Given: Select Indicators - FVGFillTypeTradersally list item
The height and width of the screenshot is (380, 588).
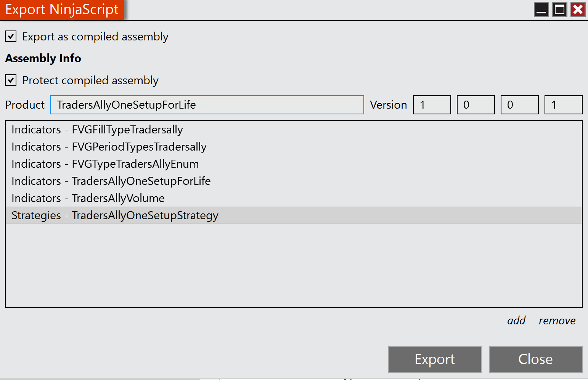Looking at the screenshot, I should pos(97,130).
